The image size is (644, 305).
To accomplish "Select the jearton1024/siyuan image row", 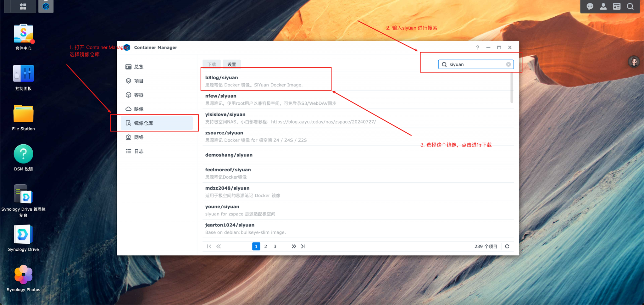I will tap(358, 229).
